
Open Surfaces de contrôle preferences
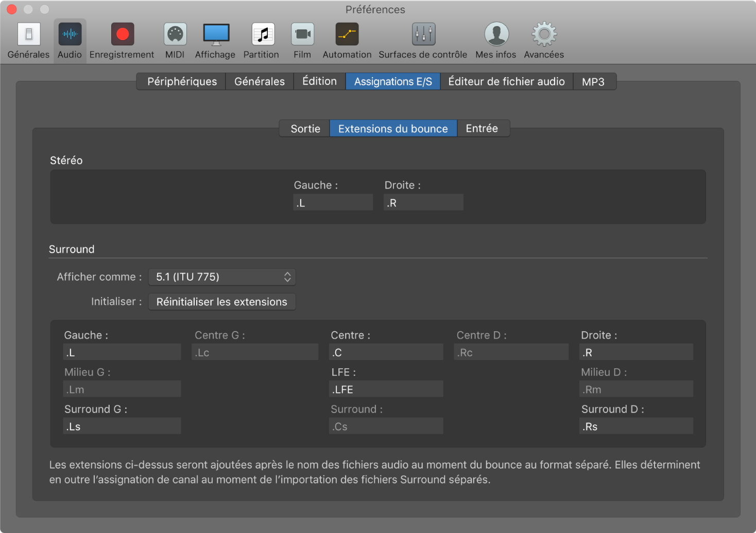423,41
